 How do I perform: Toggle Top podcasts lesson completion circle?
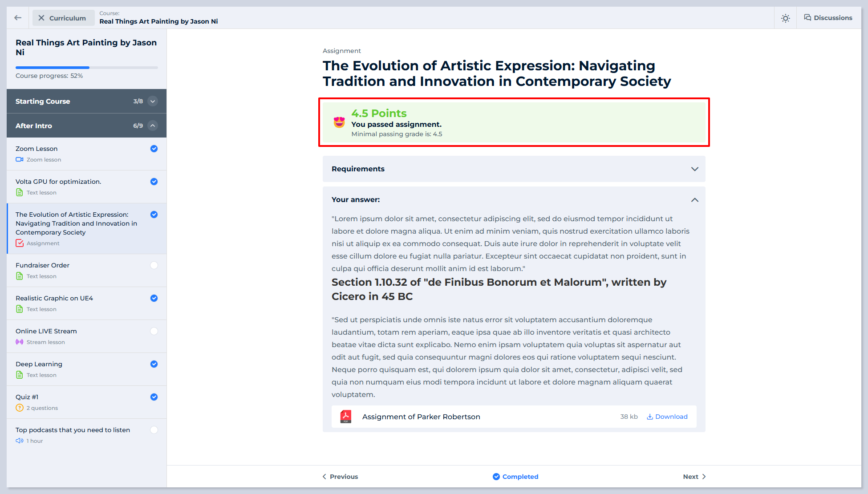click(154, 430)
